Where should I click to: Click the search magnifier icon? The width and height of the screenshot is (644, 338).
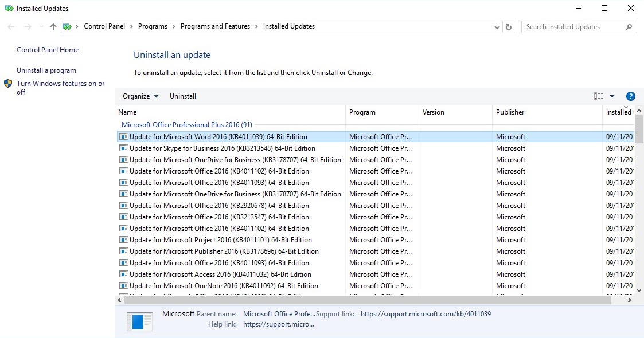click(x=629, y=27)
